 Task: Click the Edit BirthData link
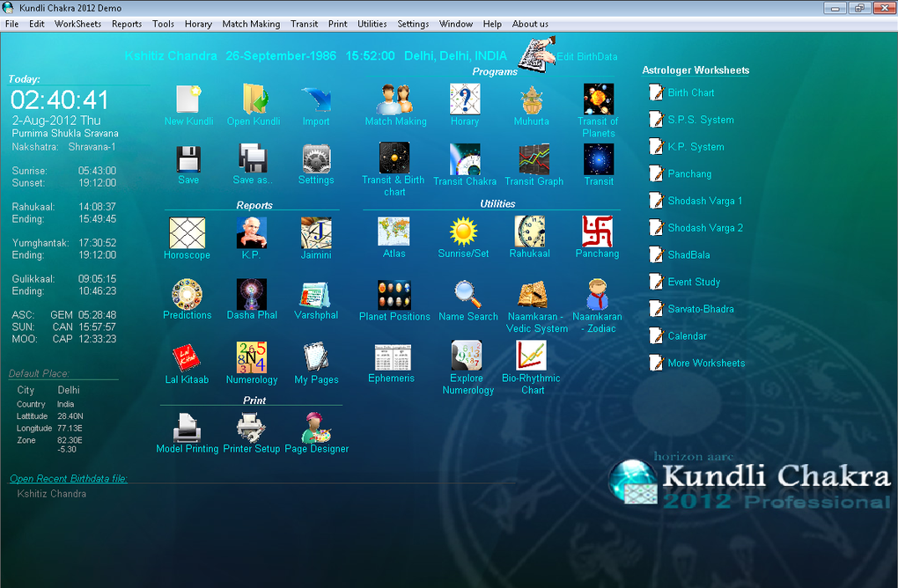click(x=587, y=56)
